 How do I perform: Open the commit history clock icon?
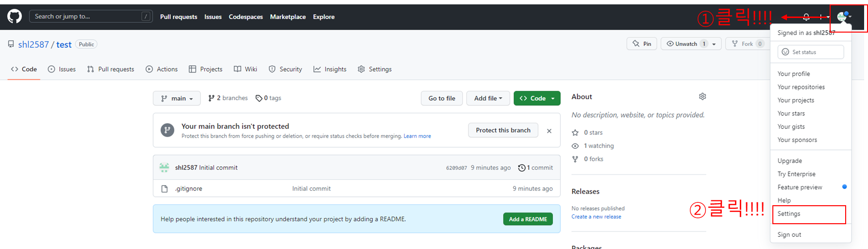[x=522, y=168]
